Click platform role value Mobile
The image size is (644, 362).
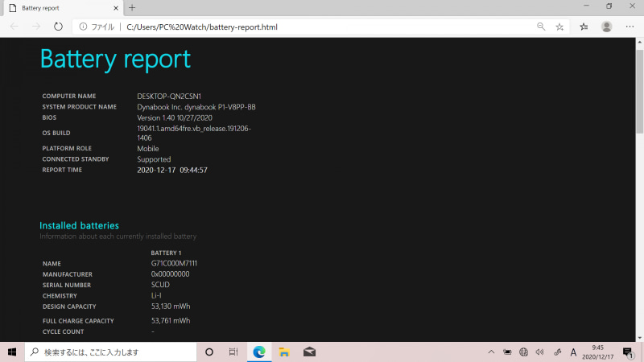pos(148,149)
